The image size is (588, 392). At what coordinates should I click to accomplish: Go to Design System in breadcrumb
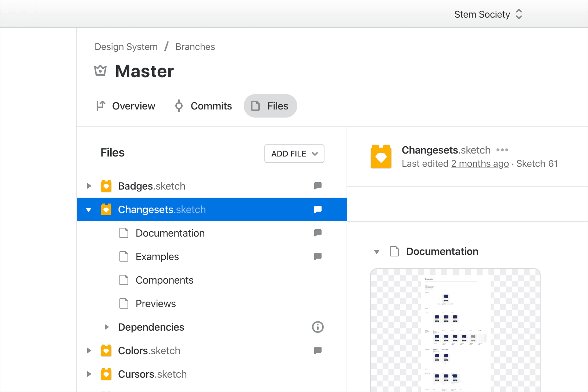coord(126,47)
